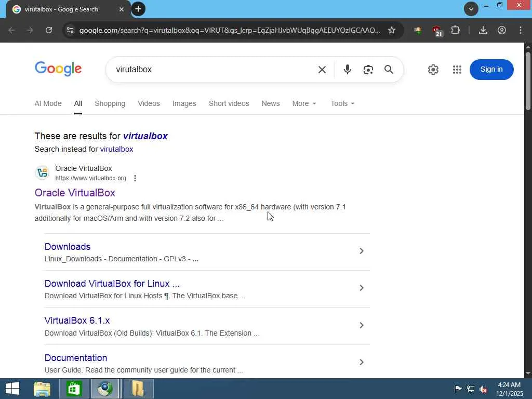Open the Chrome three-dot menu
532x399 pixels.
(x=521, y=30)
